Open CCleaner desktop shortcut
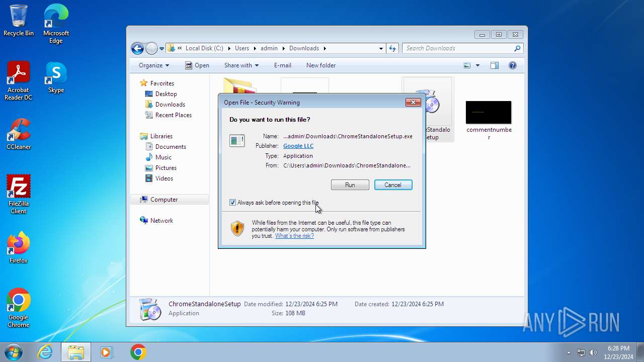Screen dimensions: 644x362 point(19,134)
